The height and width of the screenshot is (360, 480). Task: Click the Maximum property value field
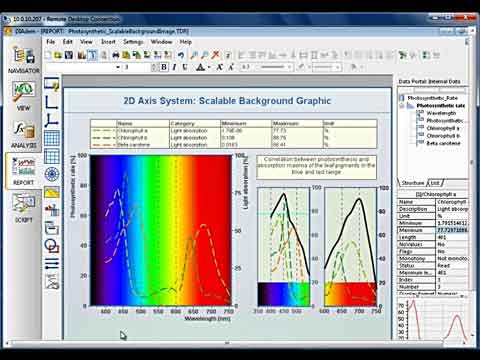[452, 230]
